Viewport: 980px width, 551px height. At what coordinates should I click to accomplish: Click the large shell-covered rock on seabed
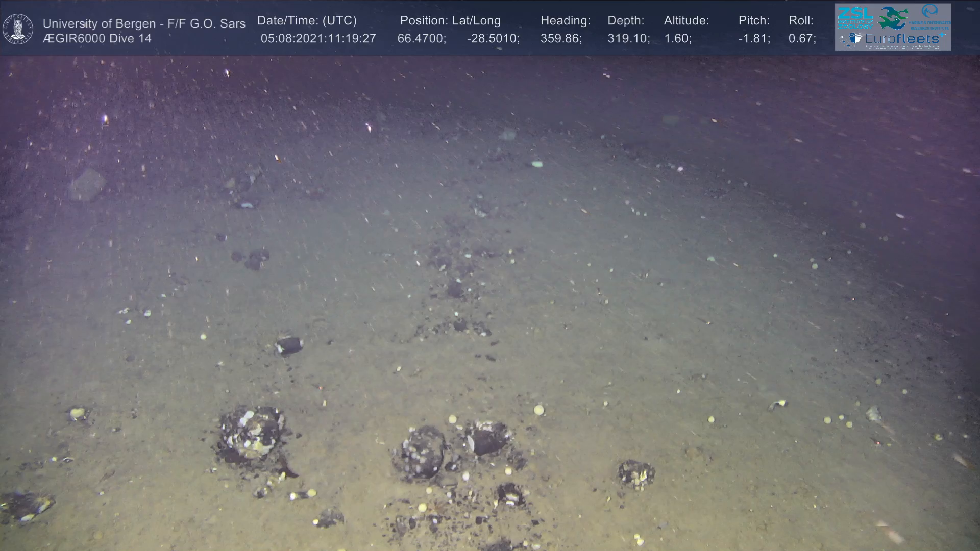click(x=252, y=434)
